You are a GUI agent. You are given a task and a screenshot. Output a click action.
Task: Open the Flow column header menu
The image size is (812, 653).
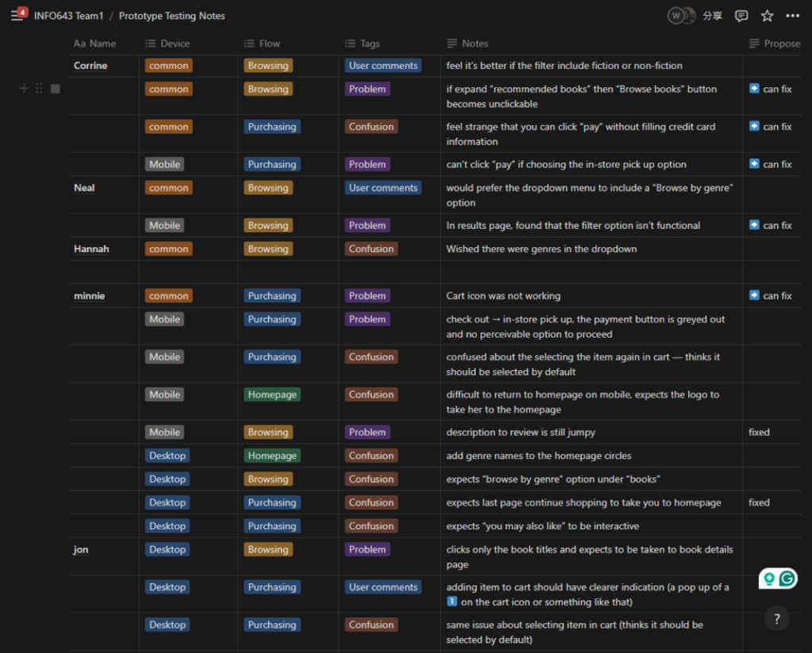269,44
